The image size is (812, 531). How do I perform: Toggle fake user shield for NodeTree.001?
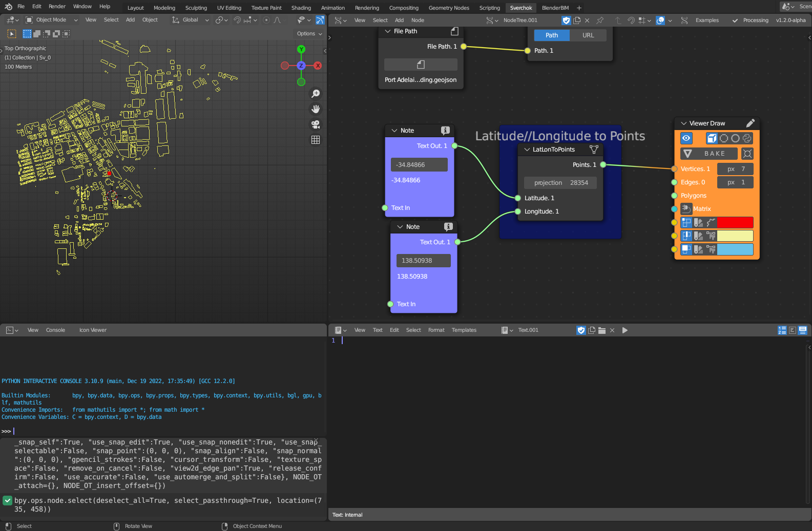pos(566,20)
